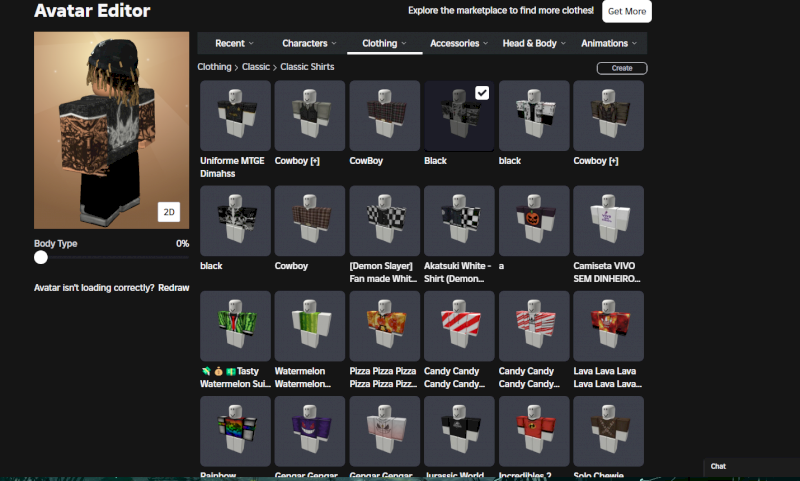This screenshot has height=481, width=800.
Task: Uncheck the equipped Black shirt checkmark
Action: point(482,92)
